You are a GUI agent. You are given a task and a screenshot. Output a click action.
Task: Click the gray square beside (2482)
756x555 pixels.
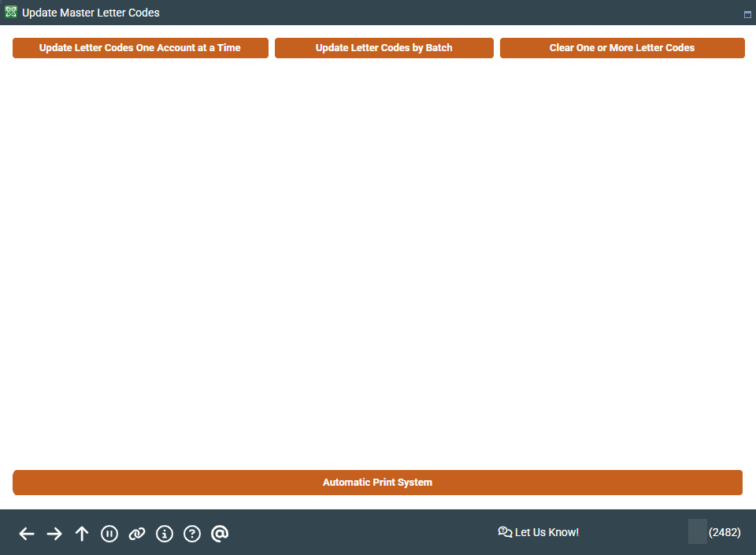pos(697,531)
